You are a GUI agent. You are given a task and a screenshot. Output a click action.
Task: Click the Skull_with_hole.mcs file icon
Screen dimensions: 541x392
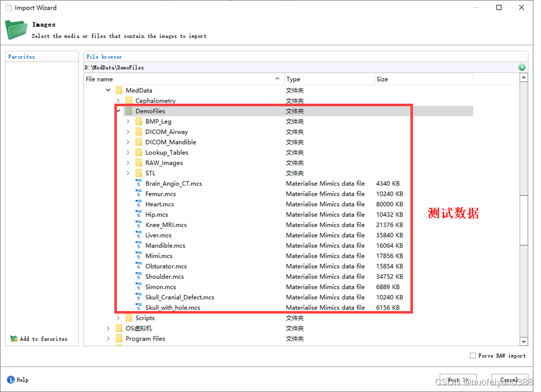[x=138, y=307]
